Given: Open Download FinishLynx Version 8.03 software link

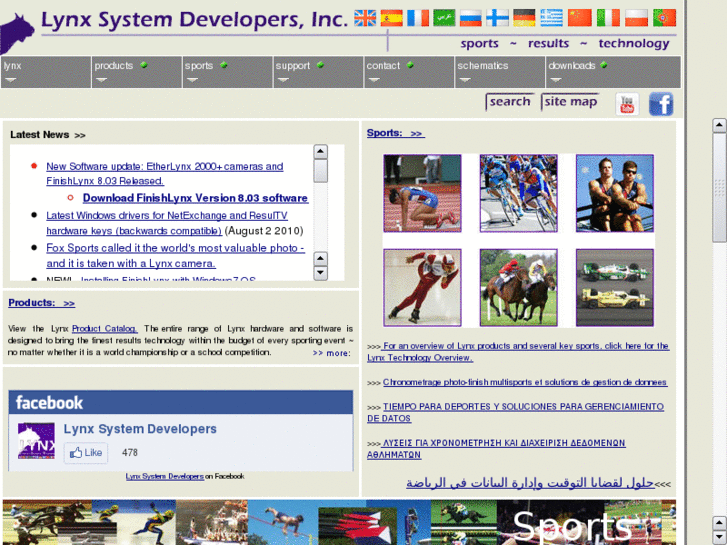Looking at the screenshot, I should (x=195, y=198).
